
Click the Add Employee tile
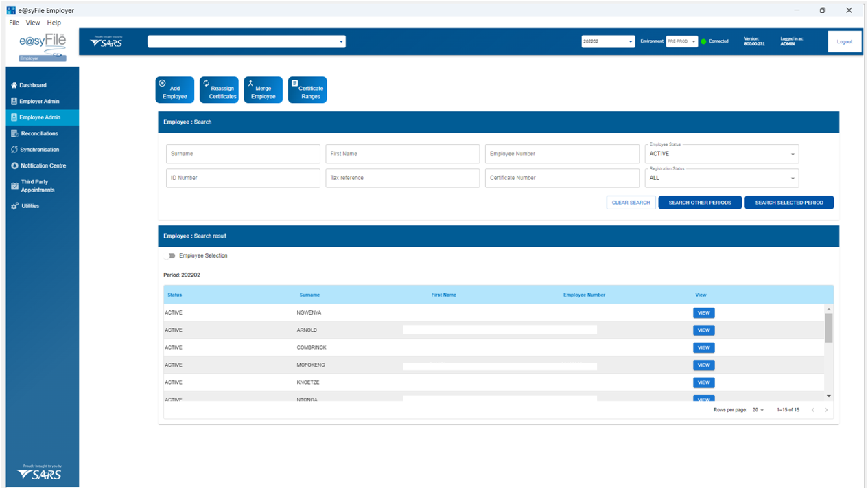coord(175,90)
